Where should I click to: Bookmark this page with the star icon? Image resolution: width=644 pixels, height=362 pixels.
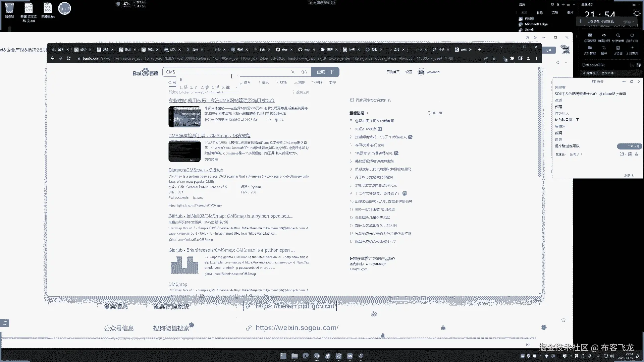point(494,58)
